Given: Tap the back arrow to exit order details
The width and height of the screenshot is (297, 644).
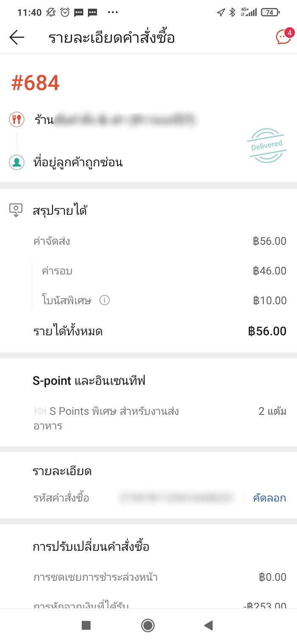Looking at the screenshot, I should 16,37.
